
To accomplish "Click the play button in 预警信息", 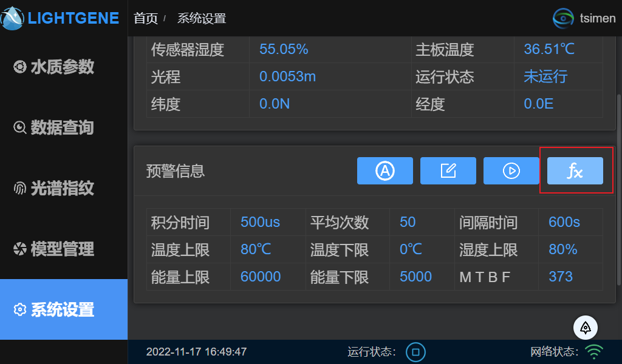I will [x=511, y=170].
